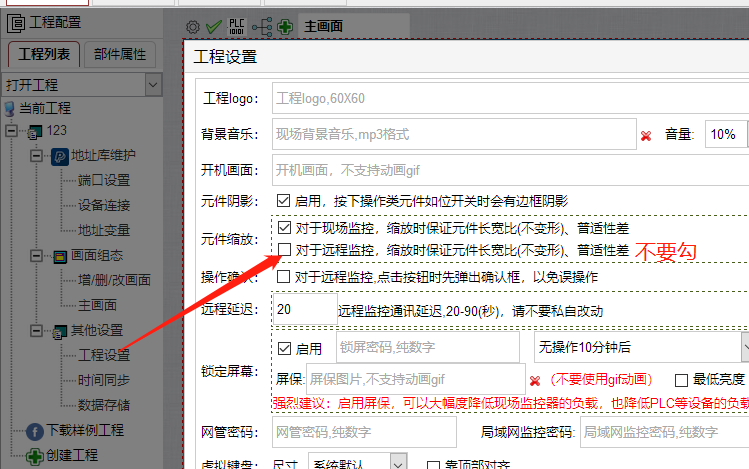The width and height of the screenshot is (749, 469).
Task: Click the green checkmark toolbar icon
Action: pos(213,27)
